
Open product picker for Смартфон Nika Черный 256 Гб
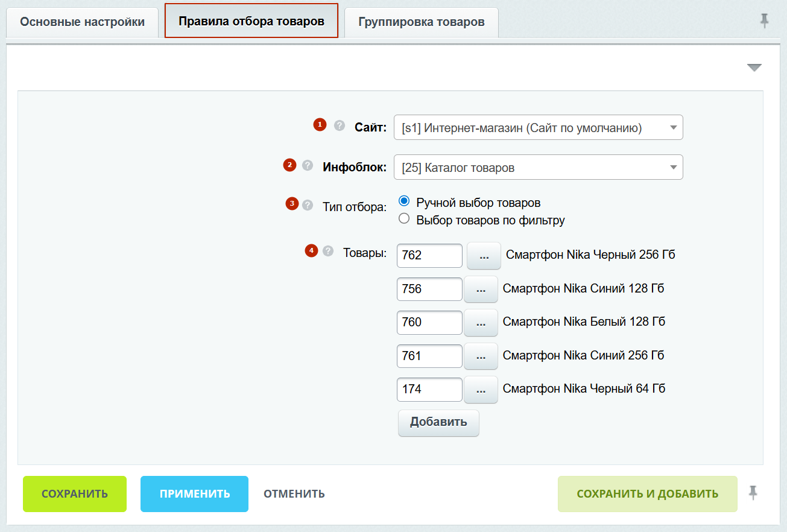pos(484,256)
